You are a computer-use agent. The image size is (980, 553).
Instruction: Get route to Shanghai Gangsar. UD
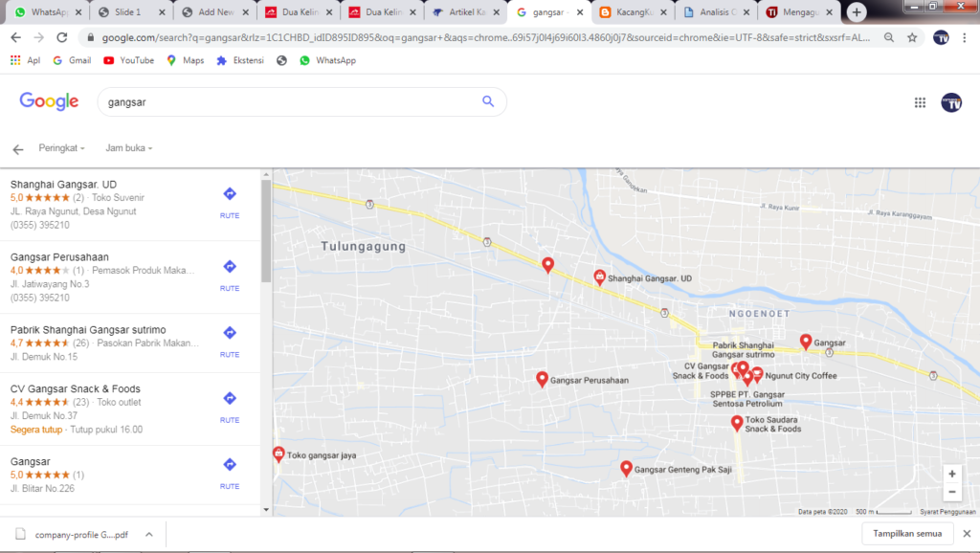pos(230,203)
